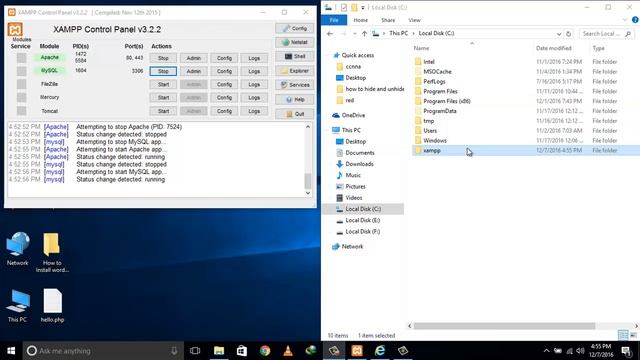
Task: Open Windows Start menu
Action: click(11, 351)
